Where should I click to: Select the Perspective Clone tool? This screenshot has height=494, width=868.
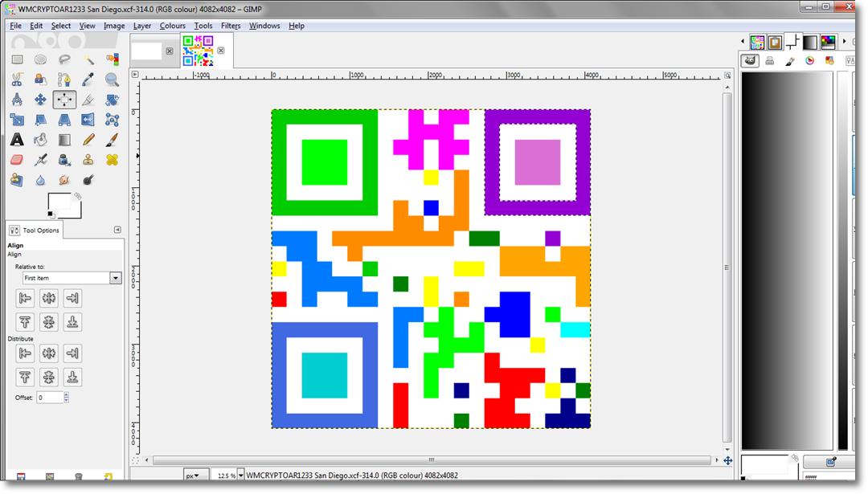tap(17, 180)
